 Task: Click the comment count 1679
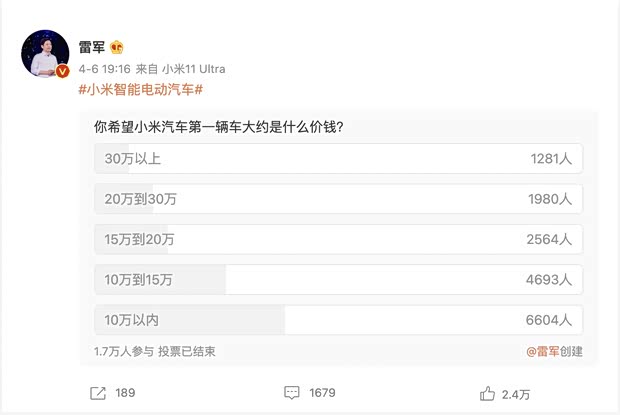pyautogui.click(x=322, y=394)
